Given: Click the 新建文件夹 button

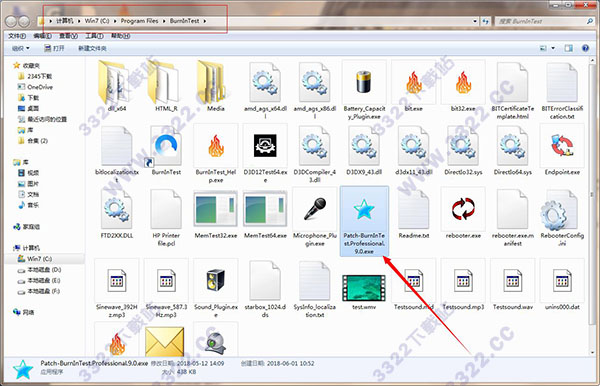Looking at the screenshot, I should point(92,48).
